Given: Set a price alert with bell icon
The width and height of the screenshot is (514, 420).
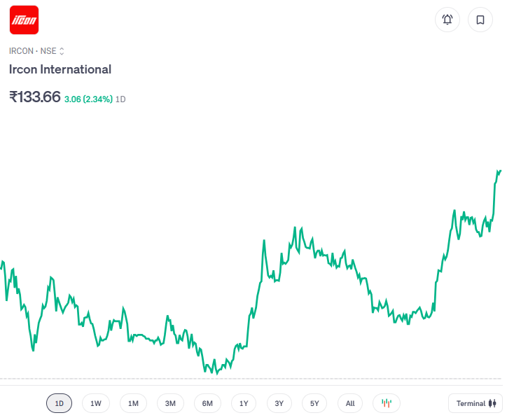Looking at the screenshot, I should pyautogui.click(x=447, y=20).
